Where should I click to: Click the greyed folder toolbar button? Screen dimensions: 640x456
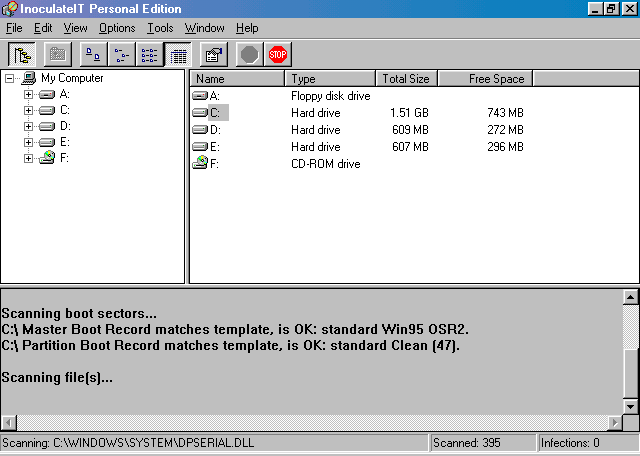pyautogui.click(x=58, y=54)
